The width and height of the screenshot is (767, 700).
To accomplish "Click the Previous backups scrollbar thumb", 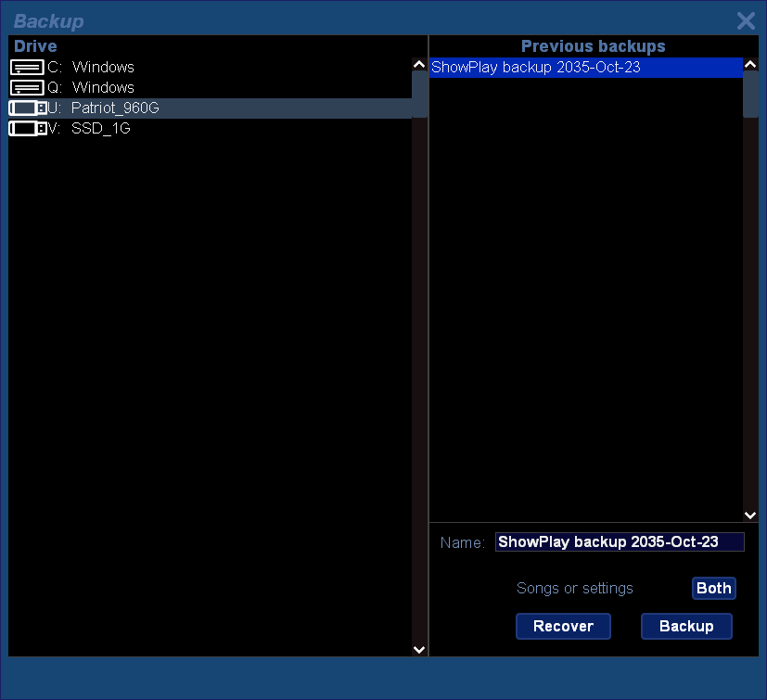I will [750, 95].
